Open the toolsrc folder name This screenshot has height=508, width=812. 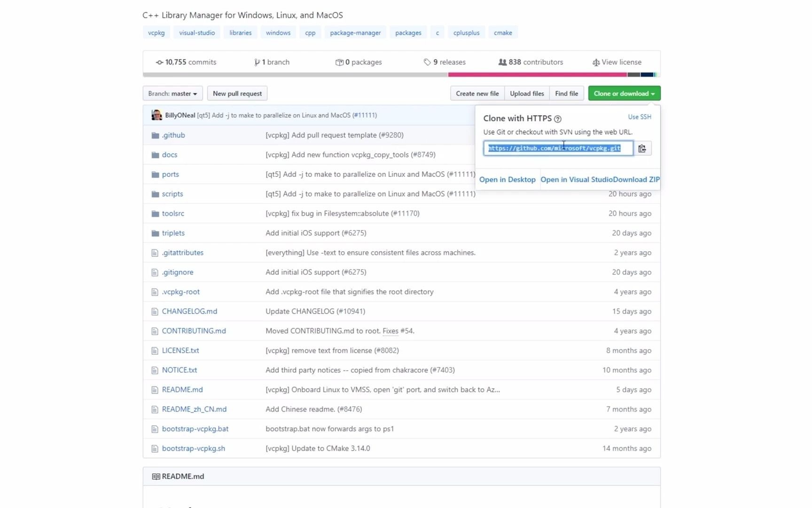173,214
